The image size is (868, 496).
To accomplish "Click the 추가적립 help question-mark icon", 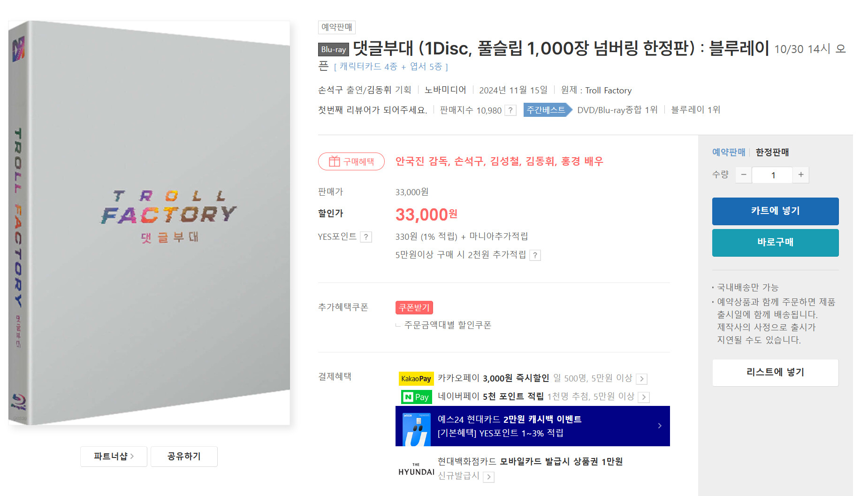I will pos(535,255).
